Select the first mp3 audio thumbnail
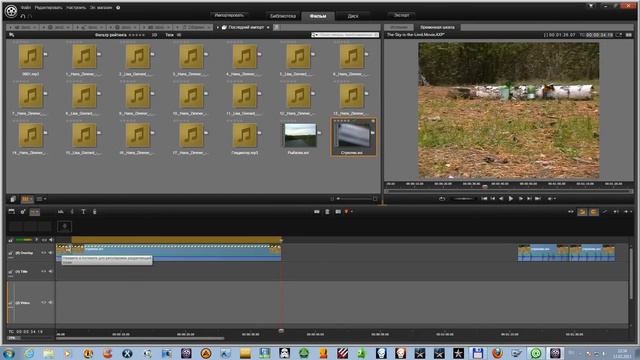Image resolution: width=640 pixels, height=360 pixels. (x=31, y=56)
